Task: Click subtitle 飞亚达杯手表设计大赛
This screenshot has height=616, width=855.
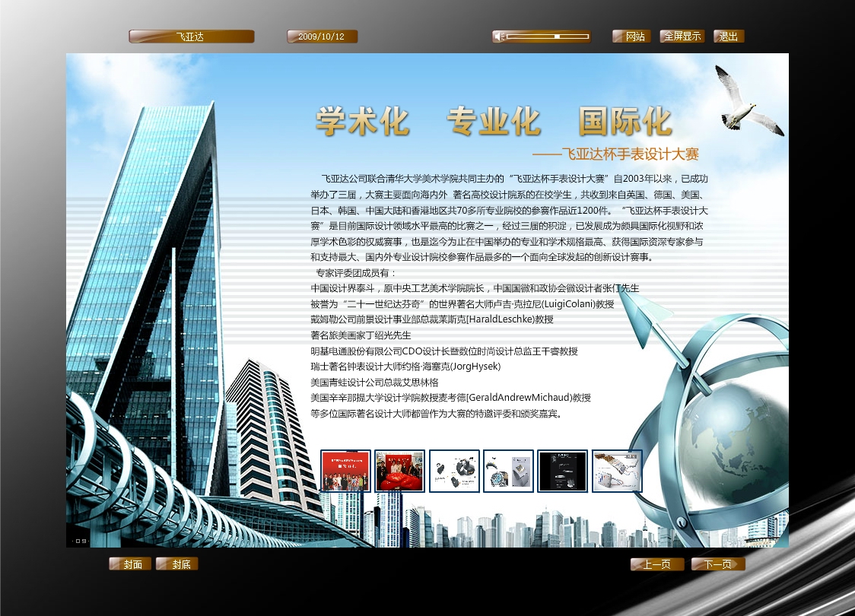Action: click(631, 154)
